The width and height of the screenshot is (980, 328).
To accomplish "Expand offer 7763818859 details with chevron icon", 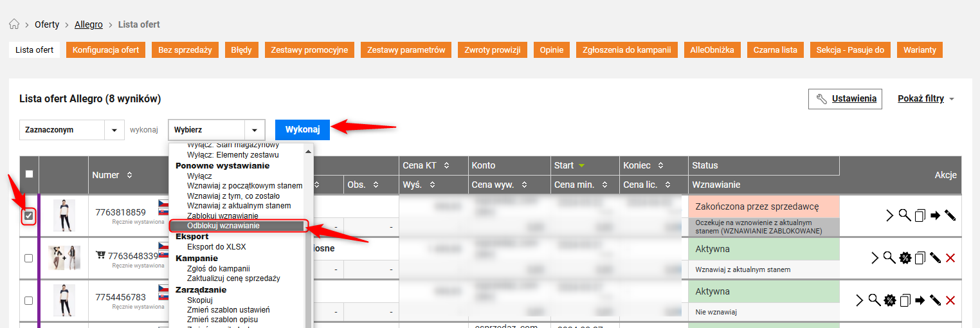I will click(890, 215).
